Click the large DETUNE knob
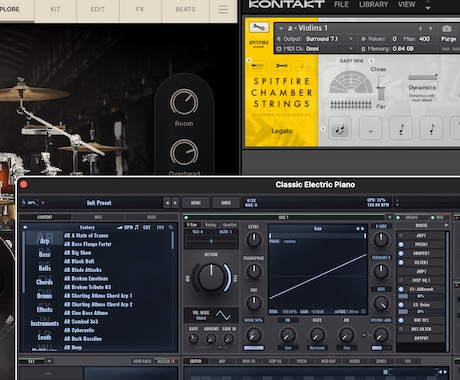This screenshot has height=380, width=460. tap(211, 277)
